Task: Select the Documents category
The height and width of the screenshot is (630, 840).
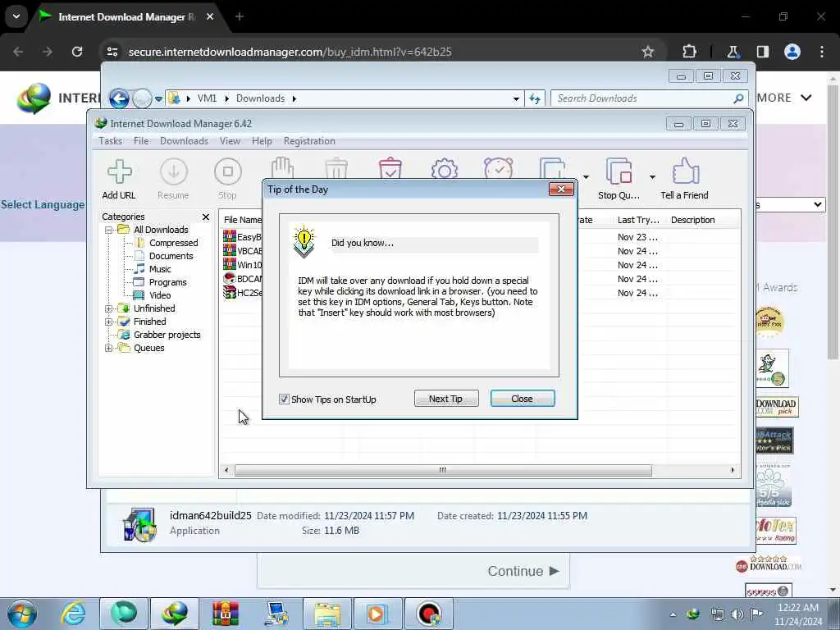Action: pyautogui.click(x=171, y=256)
